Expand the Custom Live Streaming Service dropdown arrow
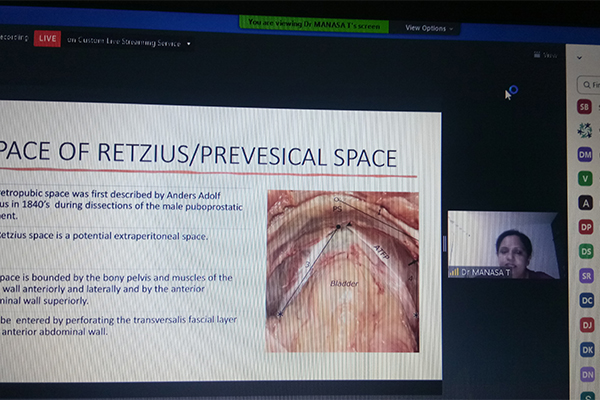600x400 pixels. click(x=189, y=43)
